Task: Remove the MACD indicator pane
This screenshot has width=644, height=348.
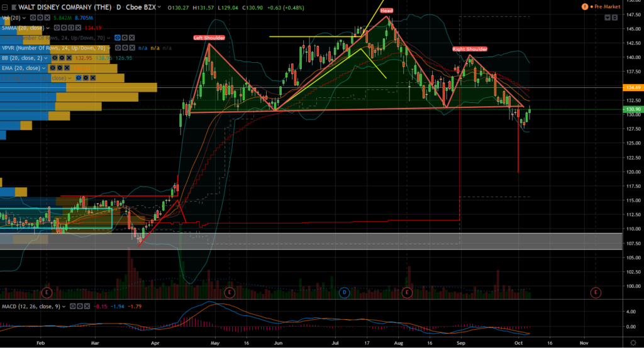Action: point(87,306)
